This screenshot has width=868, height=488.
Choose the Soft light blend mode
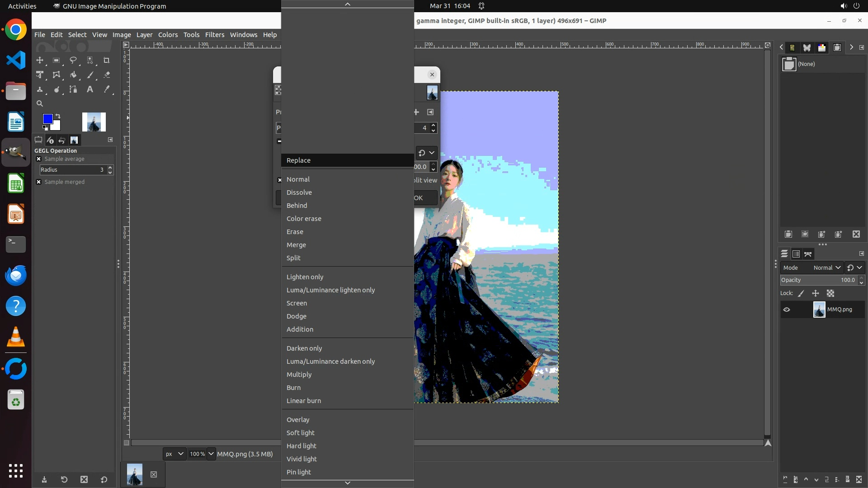coord(300,433)
